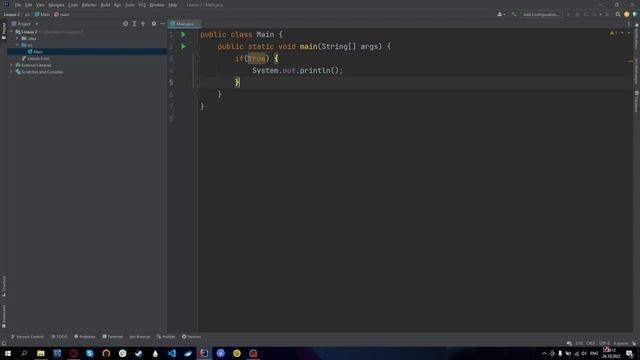
Task: Run main method from gutter arrow
Action: (x=183, y=47)
